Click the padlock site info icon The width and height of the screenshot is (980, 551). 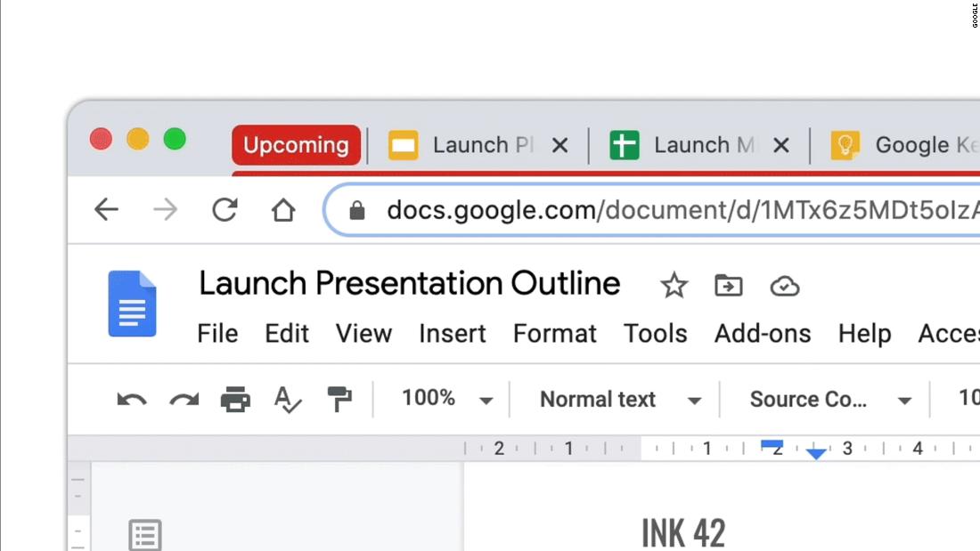[357, 211]
